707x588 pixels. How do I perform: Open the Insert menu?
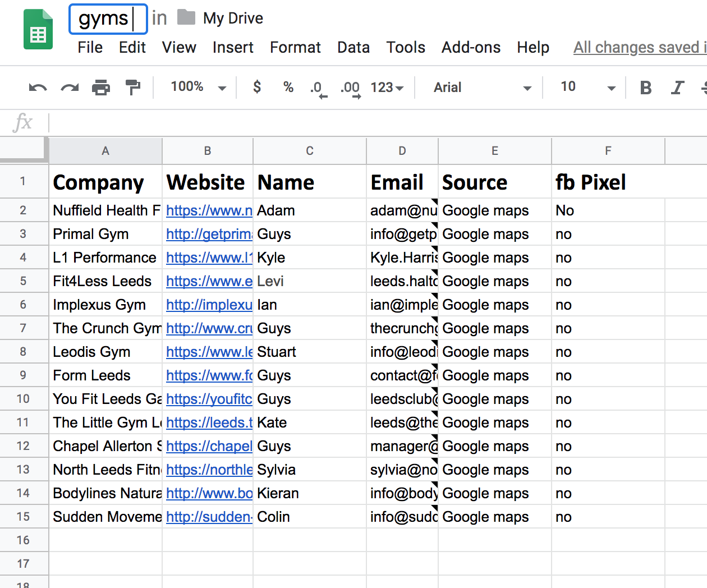pos(233,48)
